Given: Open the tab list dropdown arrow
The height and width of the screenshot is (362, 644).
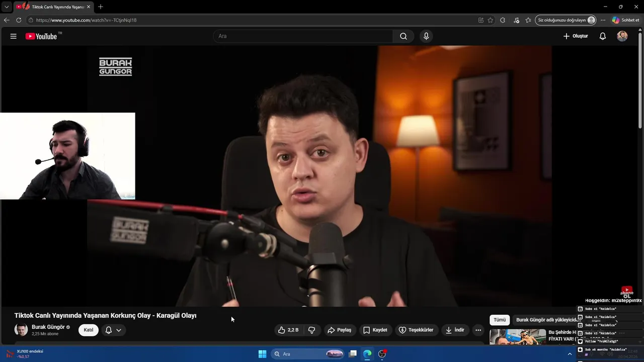Looking at the screenshot, I should coord(7,7).
